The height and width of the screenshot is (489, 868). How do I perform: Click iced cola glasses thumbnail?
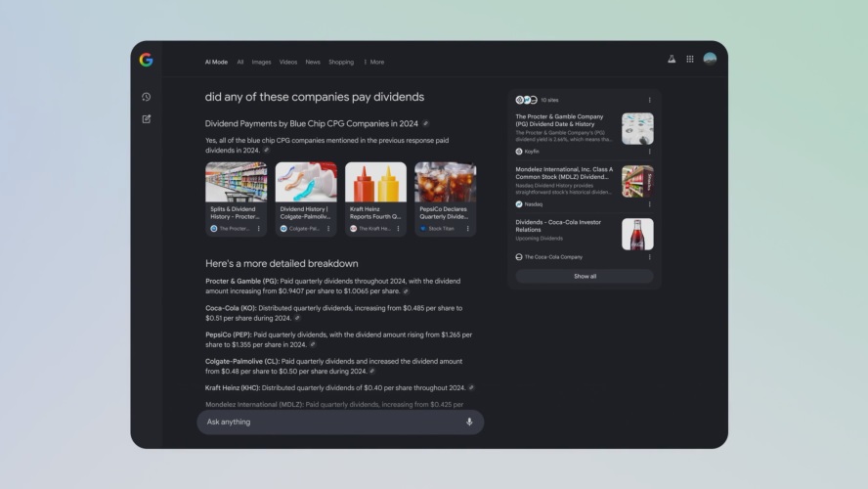pyautogui.click(x=446, y=182)
